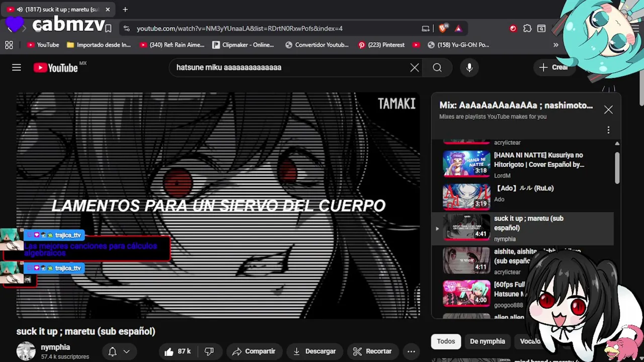
Task: Close the Mix playlist panel
Action: [608, 110]
